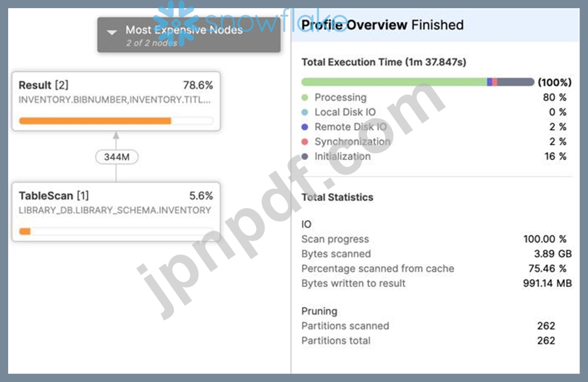Click the Result node orange progress bar
Viewport: 588px width, 382px height.
[x=95, y=121]
